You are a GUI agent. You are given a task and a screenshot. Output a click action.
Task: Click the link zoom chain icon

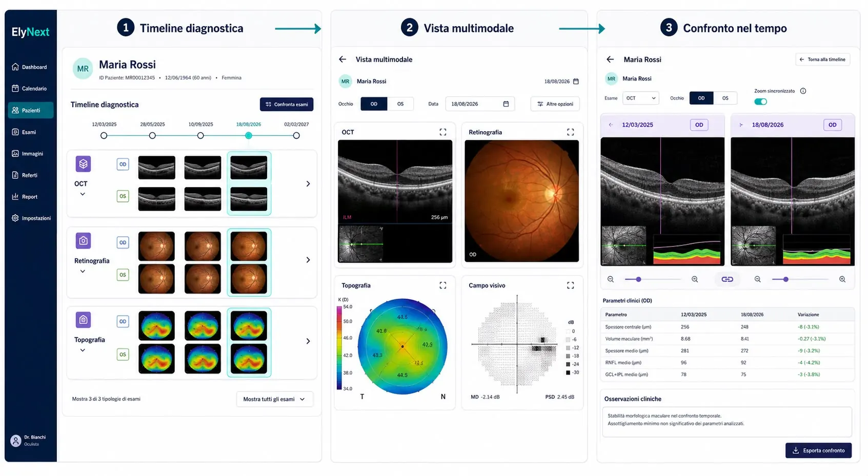point(727,279)
